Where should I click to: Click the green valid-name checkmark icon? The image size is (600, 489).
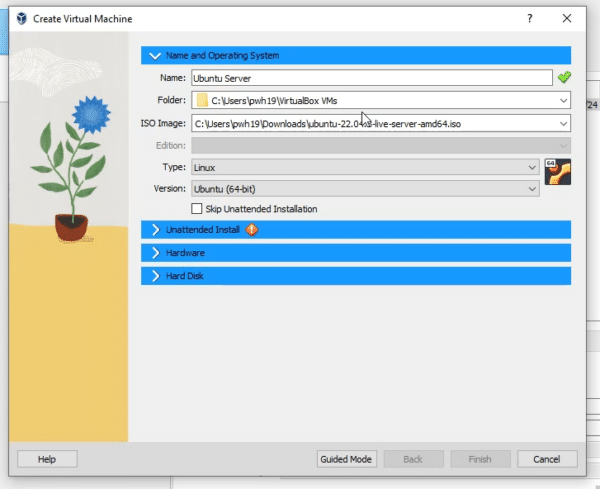click(x=564, y=77)
